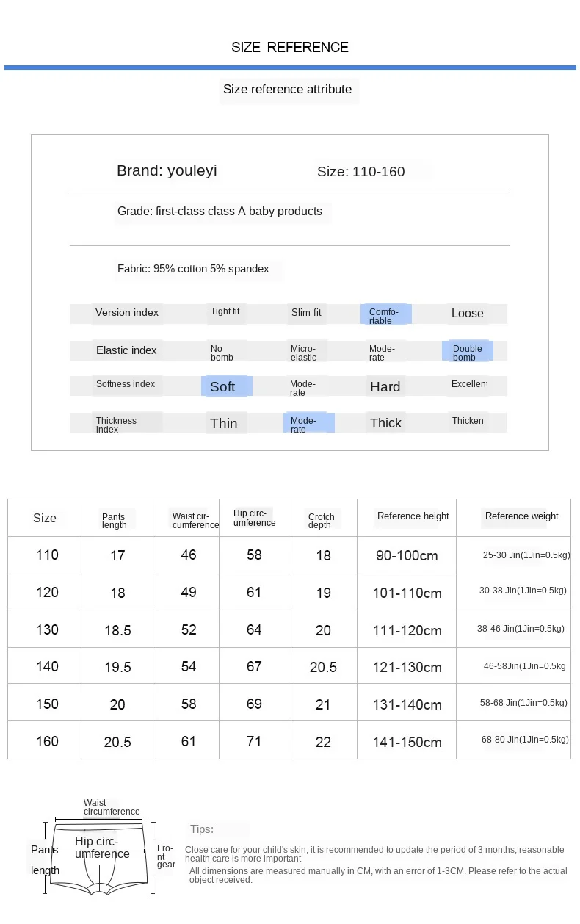Viewport: 580px width, 924px height.
Task: Click the Size reference attribute label
Action: [x=287, y=90]
